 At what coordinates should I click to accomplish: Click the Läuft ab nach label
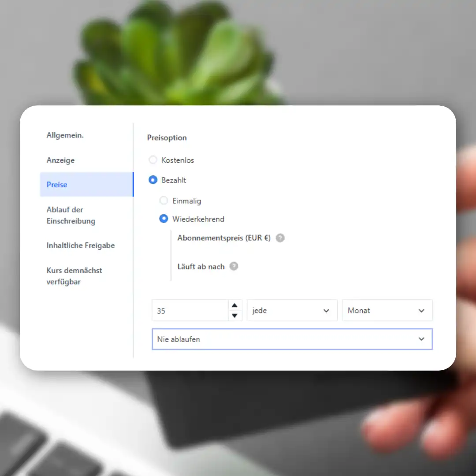[201, 267]
